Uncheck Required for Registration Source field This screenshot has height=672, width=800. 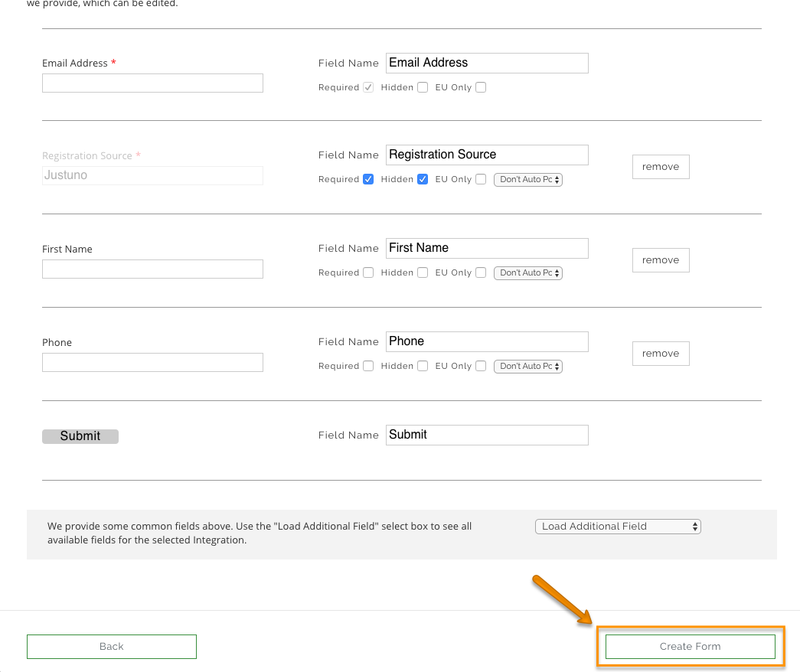coord(368,179)
